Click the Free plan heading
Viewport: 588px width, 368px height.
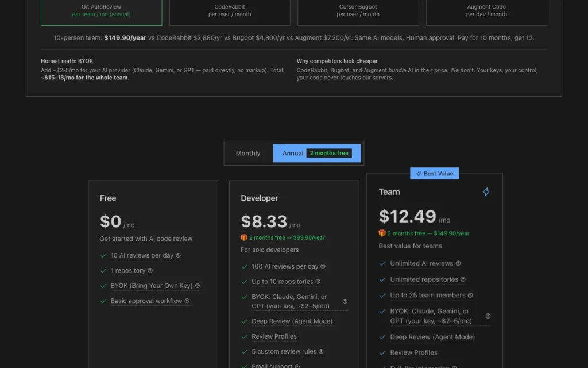tap(108, 198)
